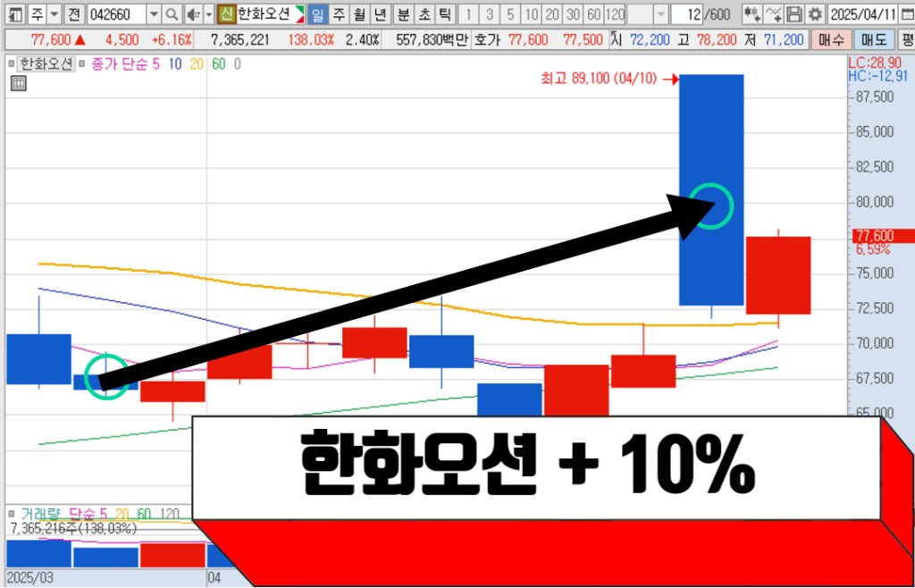Click the magnifier stock search icon
915x588 pixels.
coord(172,14)
